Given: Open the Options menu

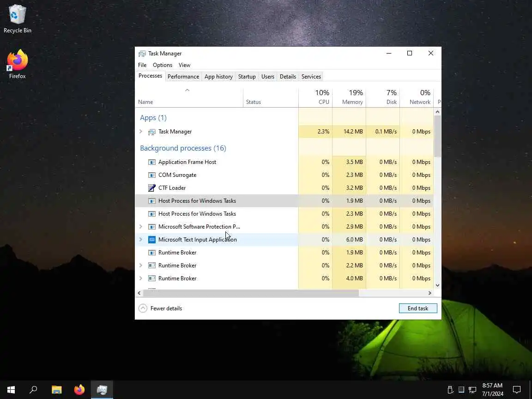Looking at the screenshot, I should [x=163, y=65].
